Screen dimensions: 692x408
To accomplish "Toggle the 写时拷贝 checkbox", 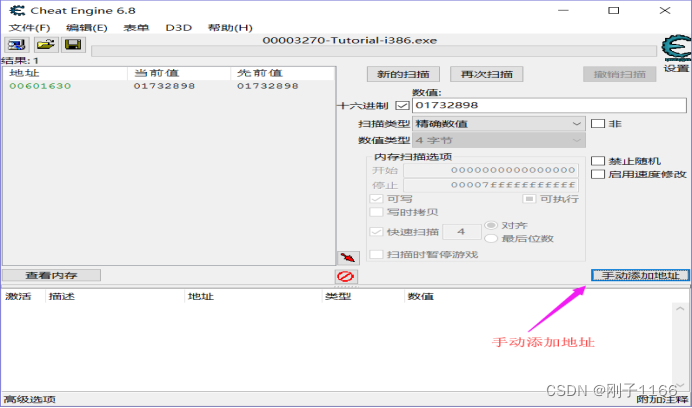I will [376, 212].
